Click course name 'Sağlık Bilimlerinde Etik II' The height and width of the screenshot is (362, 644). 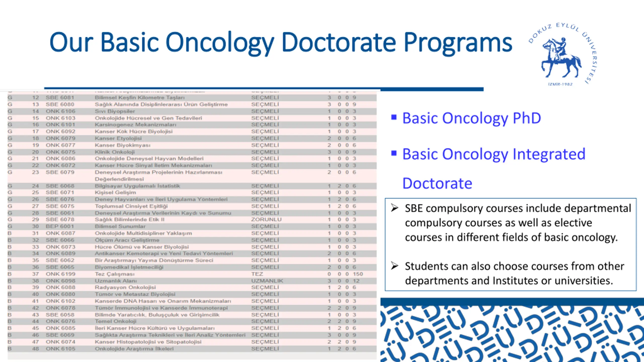[130, 219]
